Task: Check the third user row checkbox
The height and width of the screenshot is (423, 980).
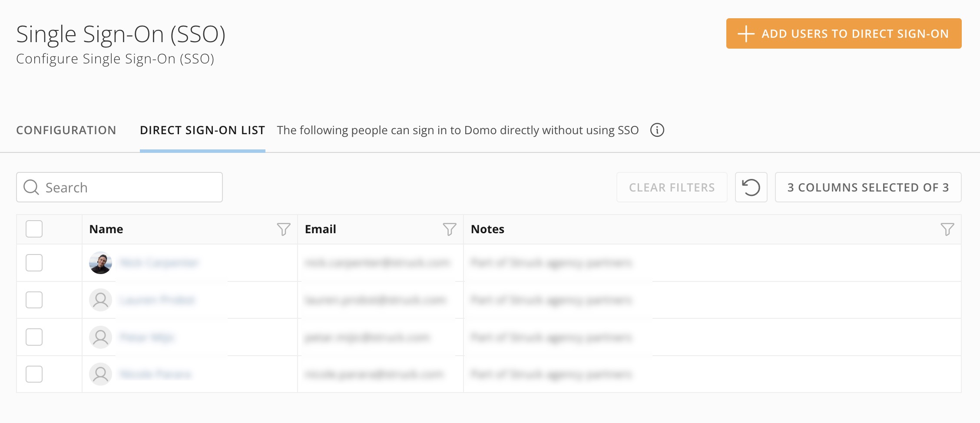Action: (x=34, y=337)
